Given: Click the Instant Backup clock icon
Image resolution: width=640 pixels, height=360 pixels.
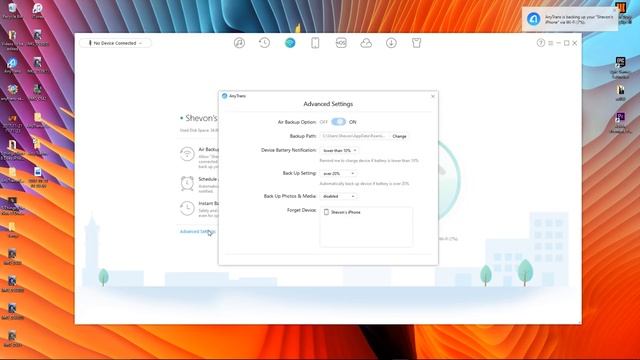Looking at the screenshot, I should click(187, 208).
